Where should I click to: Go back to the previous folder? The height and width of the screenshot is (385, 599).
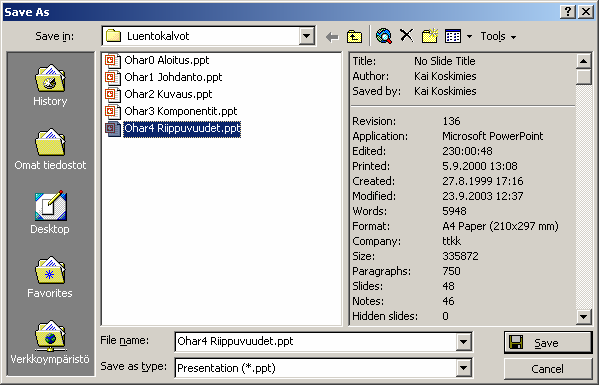pos(332,37)
